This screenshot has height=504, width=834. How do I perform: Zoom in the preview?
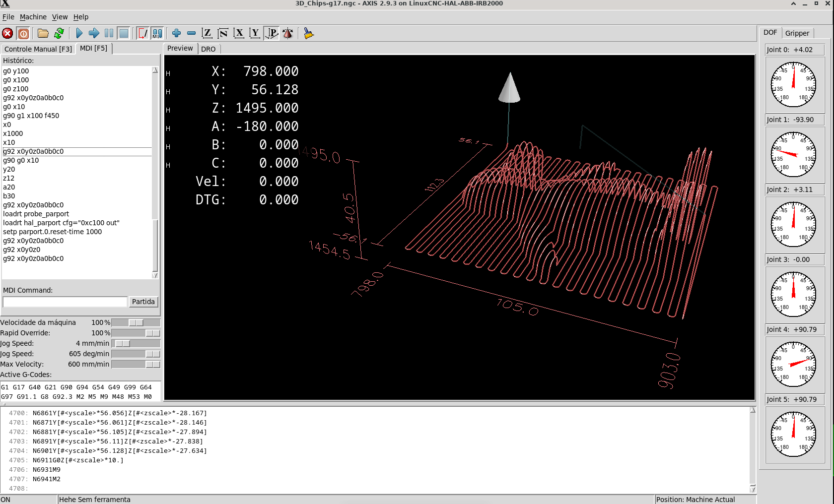tap(176, 33)
